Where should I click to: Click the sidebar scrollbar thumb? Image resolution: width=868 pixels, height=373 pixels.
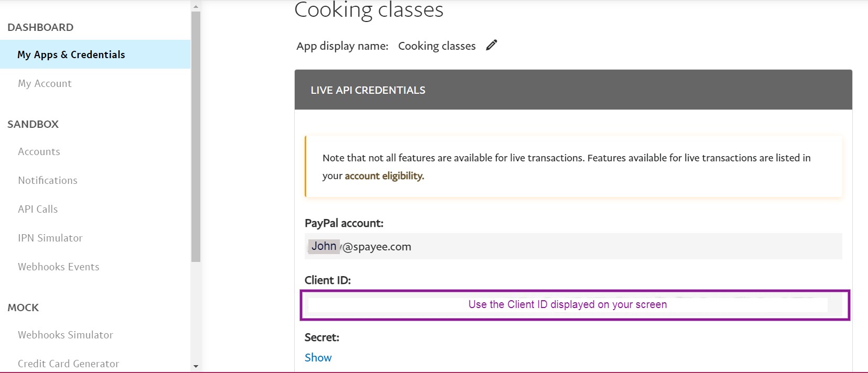[196, 136]
